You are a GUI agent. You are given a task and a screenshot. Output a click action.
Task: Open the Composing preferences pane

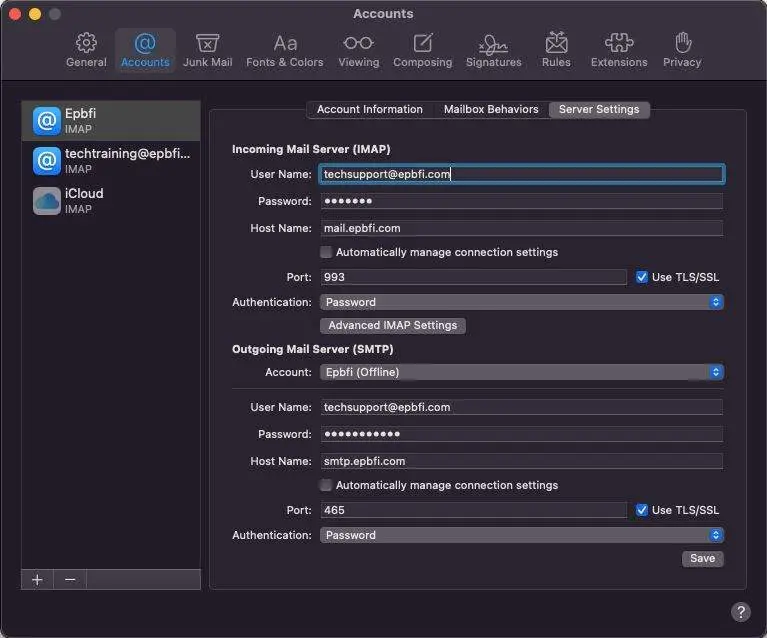pos(422,50)
